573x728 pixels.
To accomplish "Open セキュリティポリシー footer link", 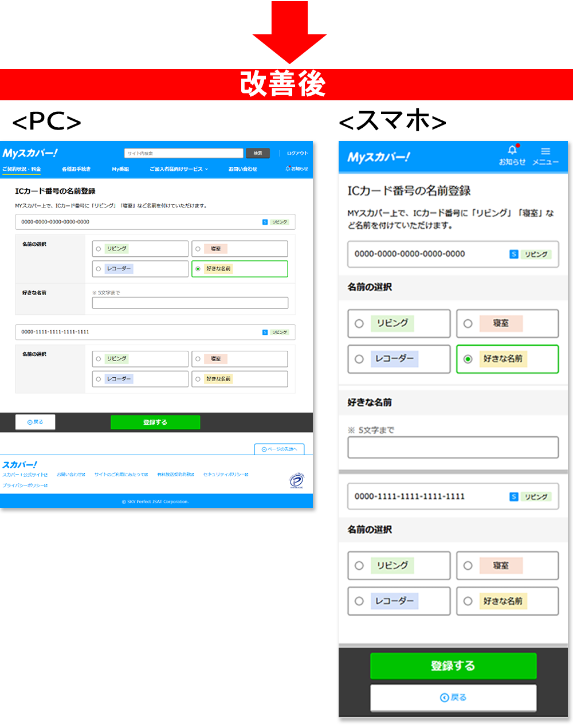I will 226,475.
